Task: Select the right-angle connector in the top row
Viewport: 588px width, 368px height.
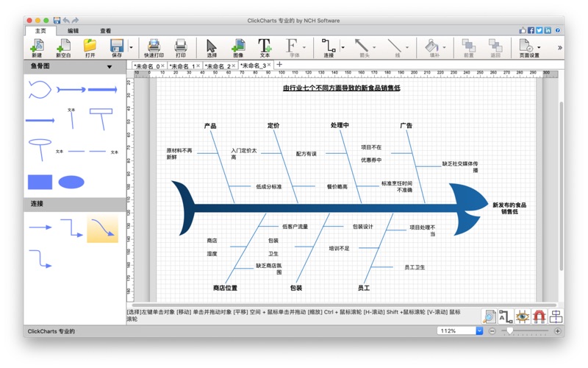Action: point(71,228)
